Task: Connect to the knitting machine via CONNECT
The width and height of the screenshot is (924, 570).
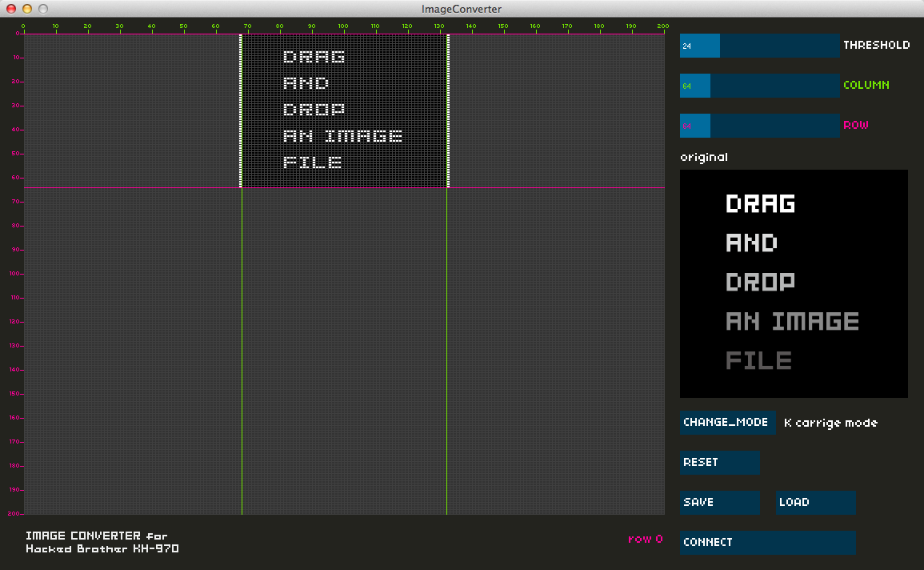Action: [766, 542]
